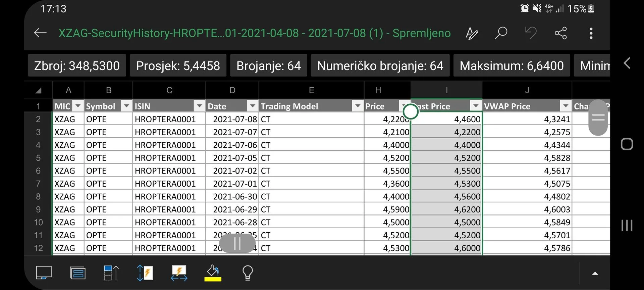Open the Date column filter dropdown

tap(253, 106)
